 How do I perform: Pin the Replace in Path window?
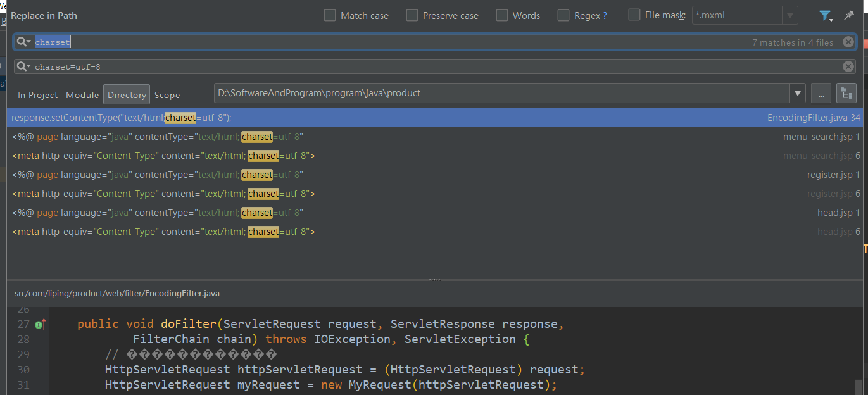pyautogui.click(x=849, y=16)
